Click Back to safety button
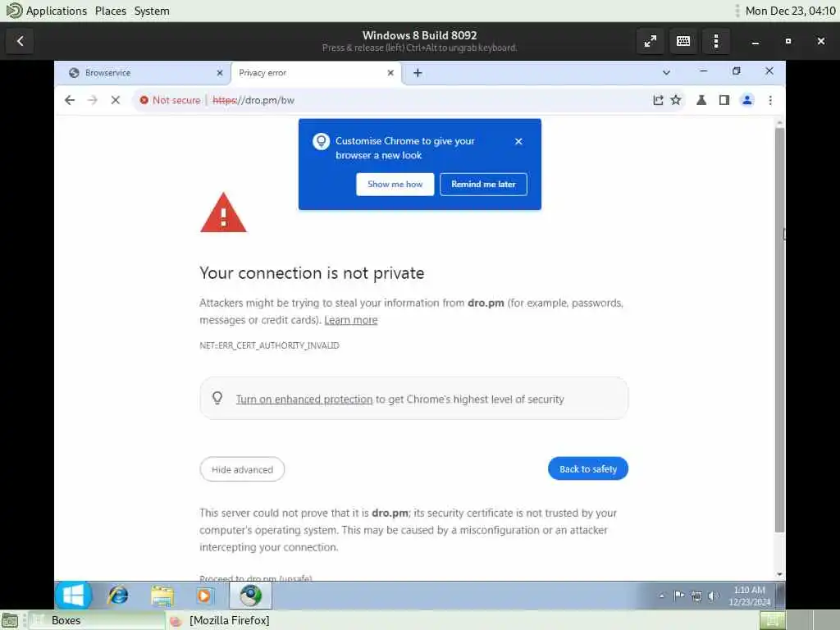 pyautogui.click(x=587, y=468)
